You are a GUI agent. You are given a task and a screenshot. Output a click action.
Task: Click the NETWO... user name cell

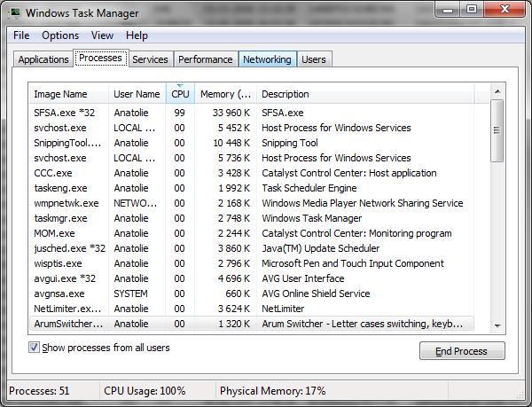pyautogui.click(x=136, y=203)
